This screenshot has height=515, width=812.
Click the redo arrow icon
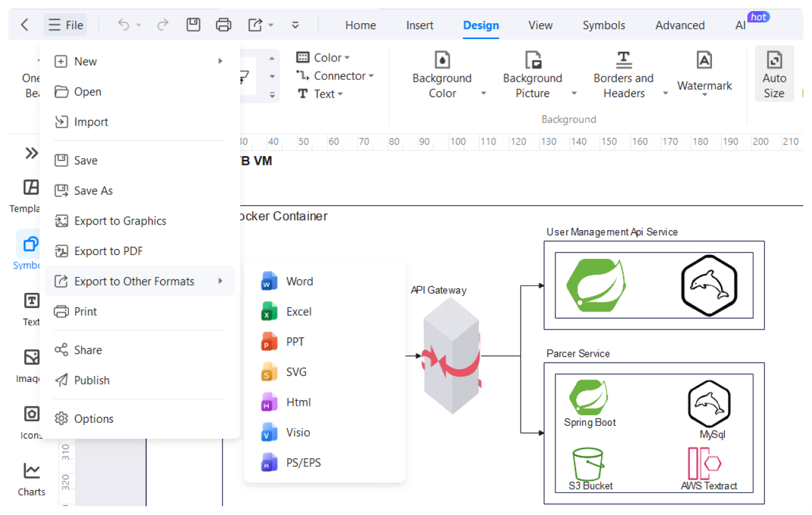coord(163,25)
